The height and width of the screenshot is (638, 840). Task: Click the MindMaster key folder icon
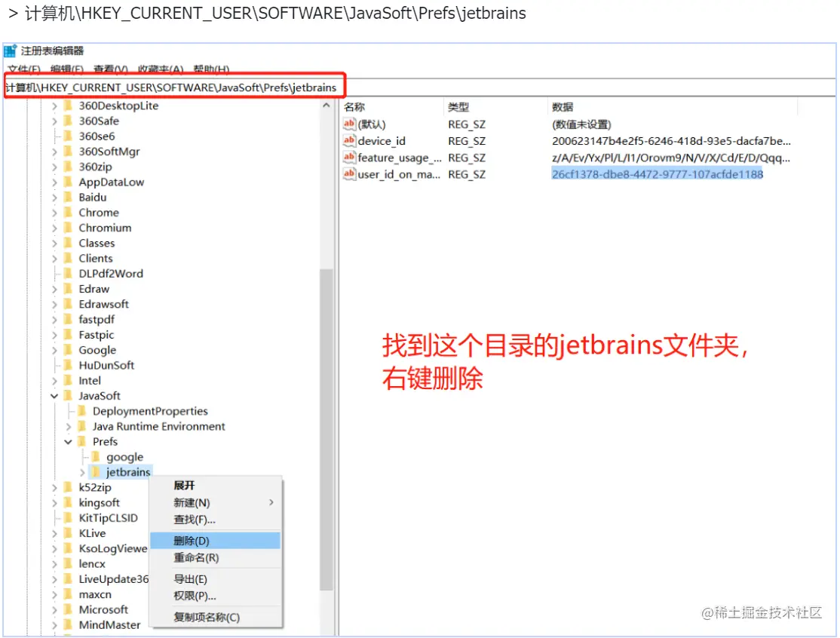click(68, 624)
